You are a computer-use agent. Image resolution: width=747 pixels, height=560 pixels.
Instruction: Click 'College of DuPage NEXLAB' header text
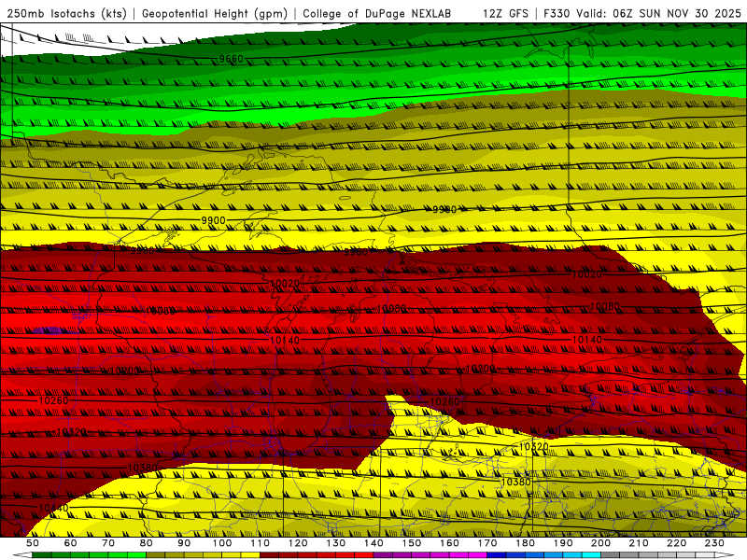[377, 14]
